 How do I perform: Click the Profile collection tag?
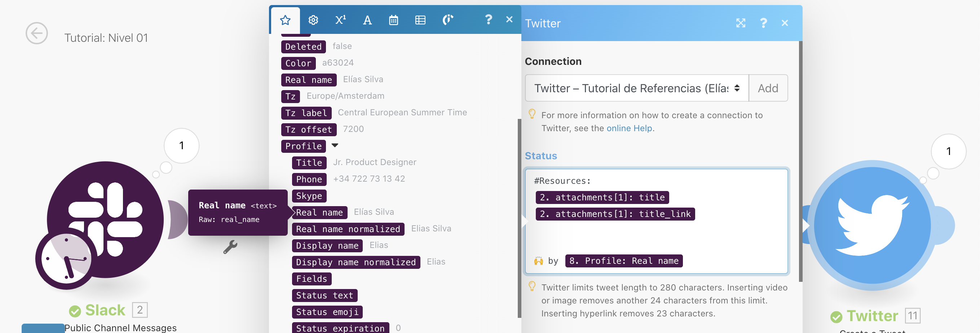[x=303, y=146]
